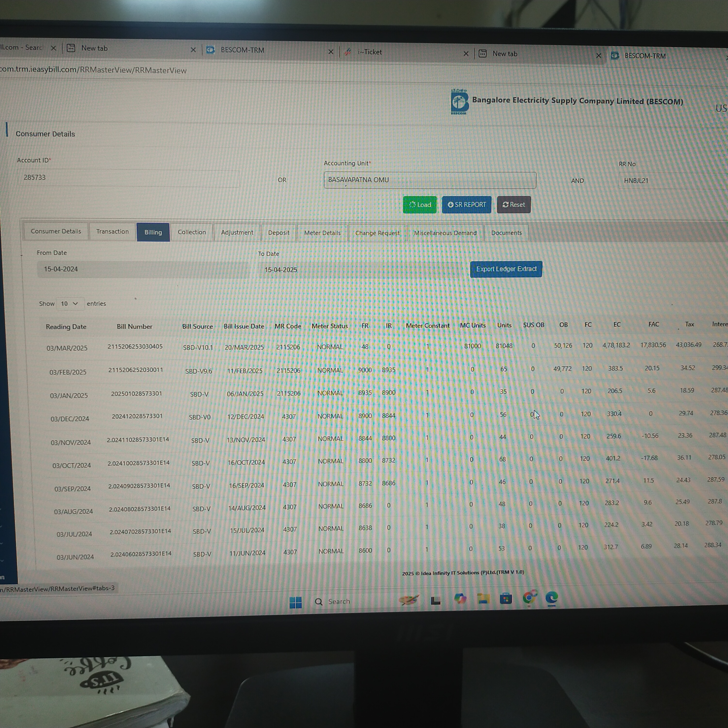
Task: Sort by the Meter Status column header
Action: coord(330,326)
